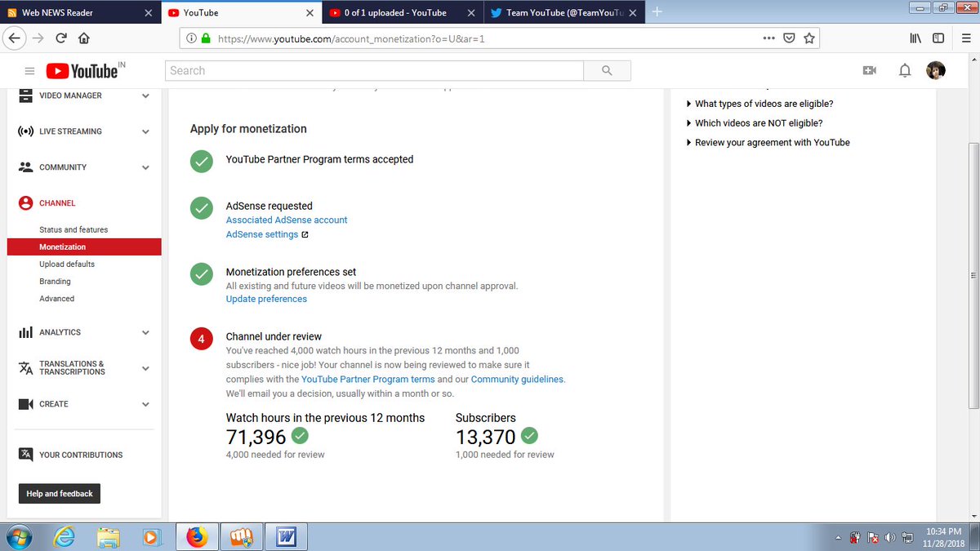
Task: Click the Pocket save icon
Action: (789, 38)
